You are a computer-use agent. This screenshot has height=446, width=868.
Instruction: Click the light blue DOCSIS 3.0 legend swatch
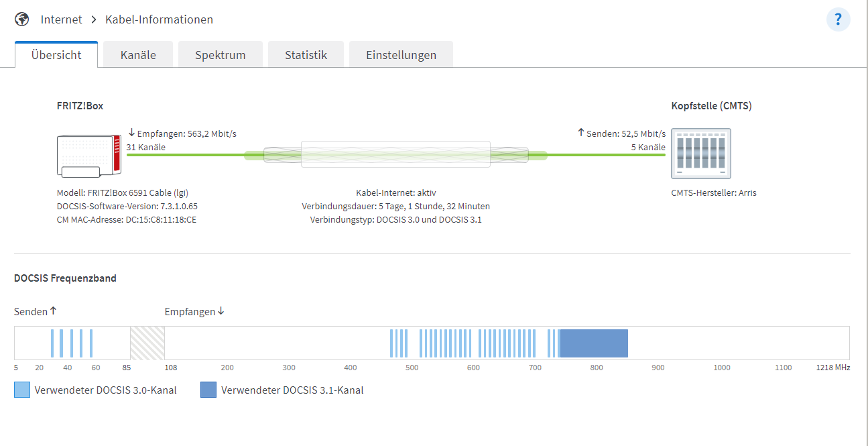[22, 390]
